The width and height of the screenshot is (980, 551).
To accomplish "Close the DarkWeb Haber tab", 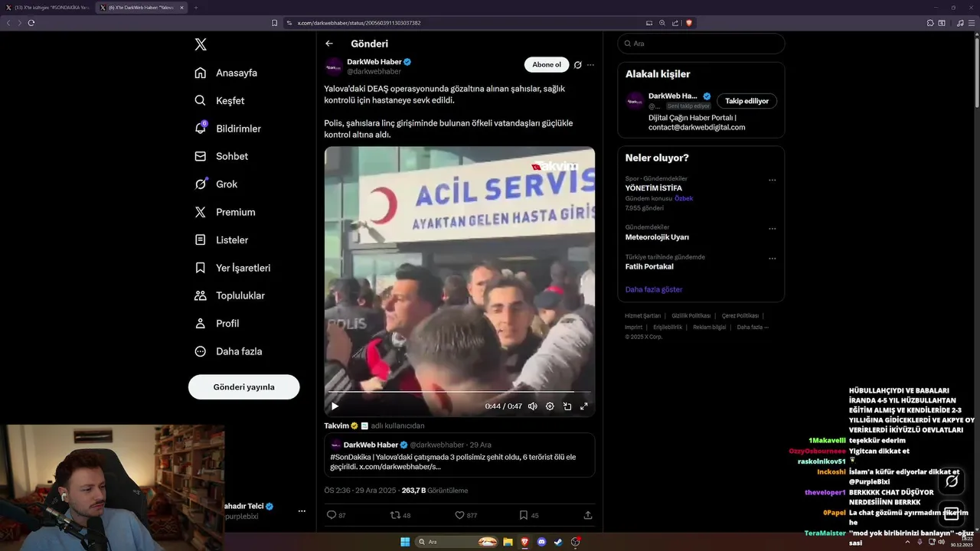I will coord(181,8).
